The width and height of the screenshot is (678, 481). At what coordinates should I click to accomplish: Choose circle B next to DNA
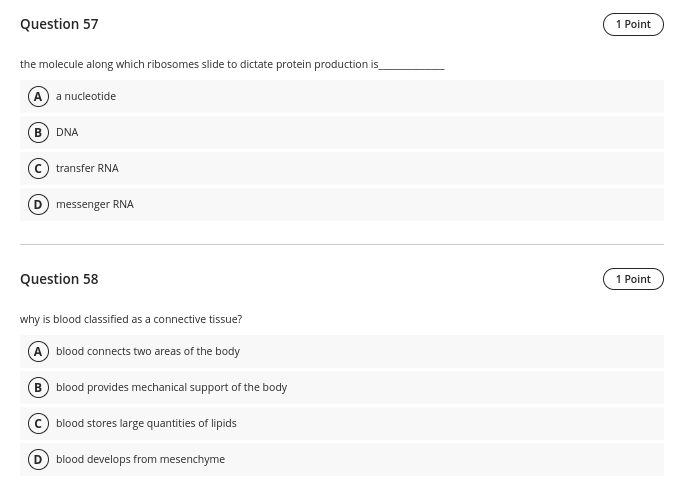point(38,133)
